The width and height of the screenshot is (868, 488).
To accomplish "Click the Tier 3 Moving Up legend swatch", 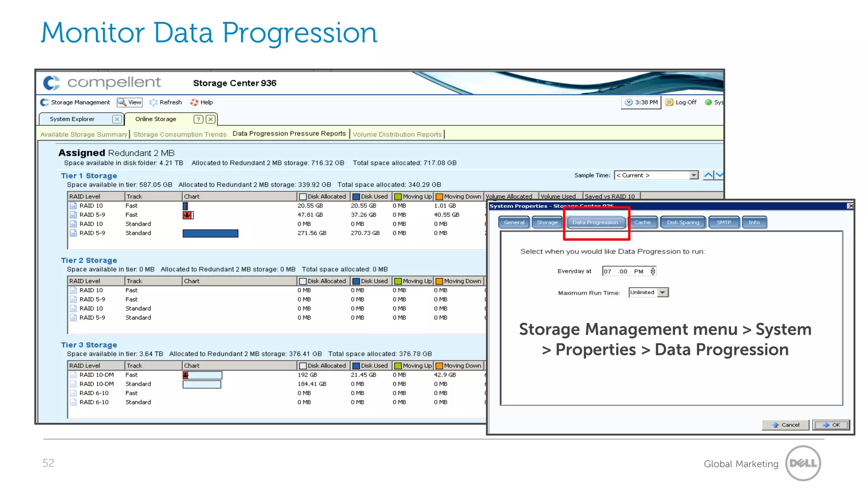I will (x=398, y=366).
